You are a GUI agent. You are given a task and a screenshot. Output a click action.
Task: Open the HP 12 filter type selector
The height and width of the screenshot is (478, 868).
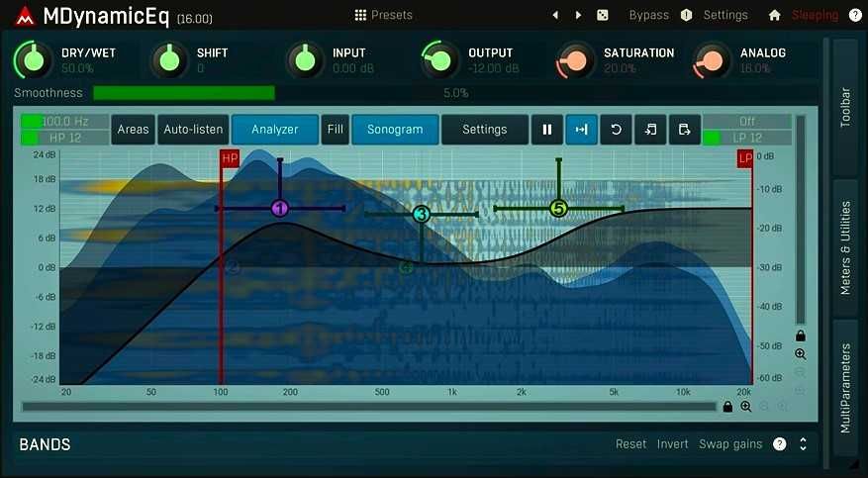click(64, 138)
